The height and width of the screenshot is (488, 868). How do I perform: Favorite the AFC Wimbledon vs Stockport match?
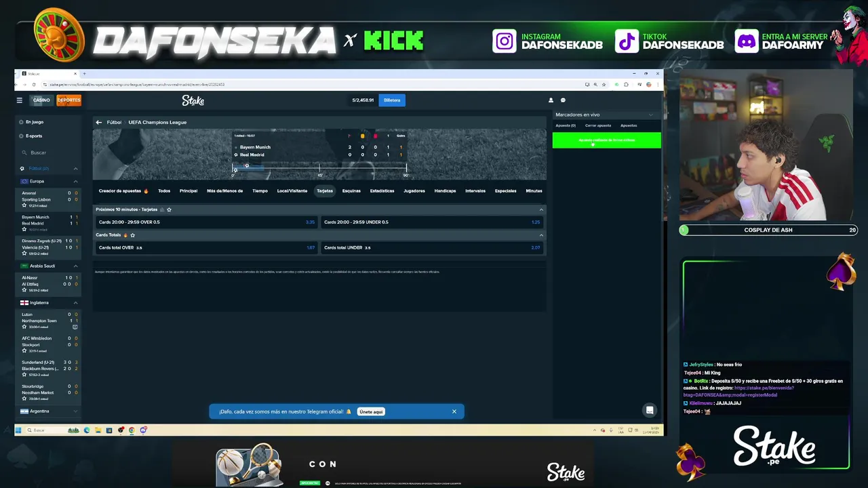[x=24, y=351]
